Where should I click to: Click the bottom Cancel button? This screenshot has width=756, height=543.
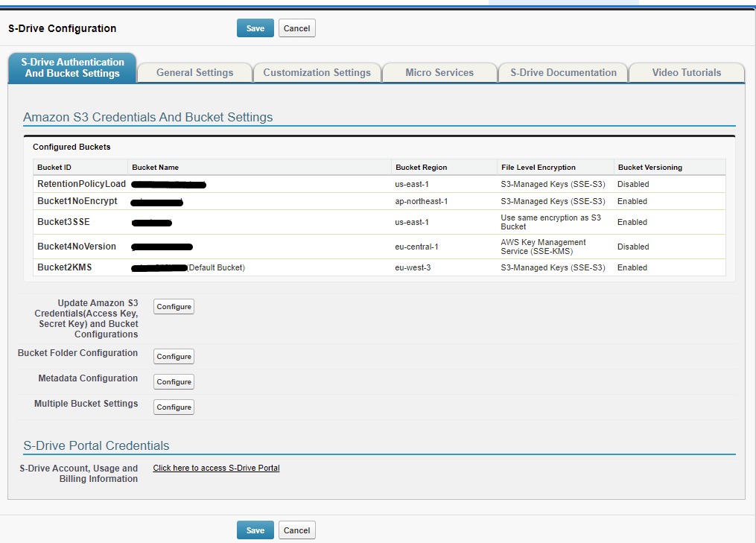296,530
